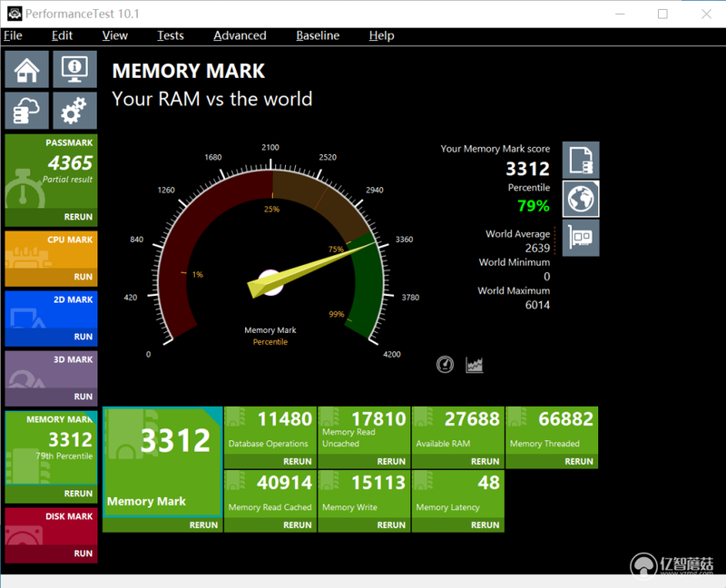Image resolution: width=726 pixels, height=588 pixels.
Task: Maximize the PerformanceTest window
Action: click(662, 14)
